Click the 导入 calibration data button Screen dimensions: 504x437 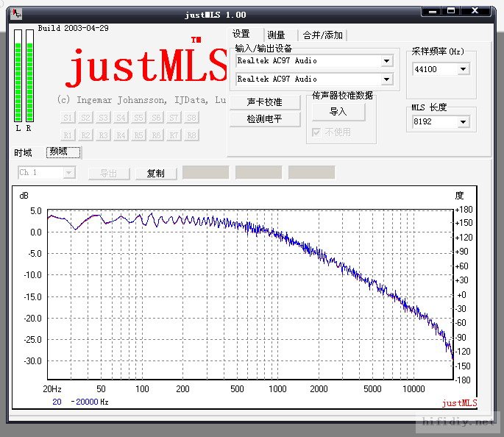(338, 112)
